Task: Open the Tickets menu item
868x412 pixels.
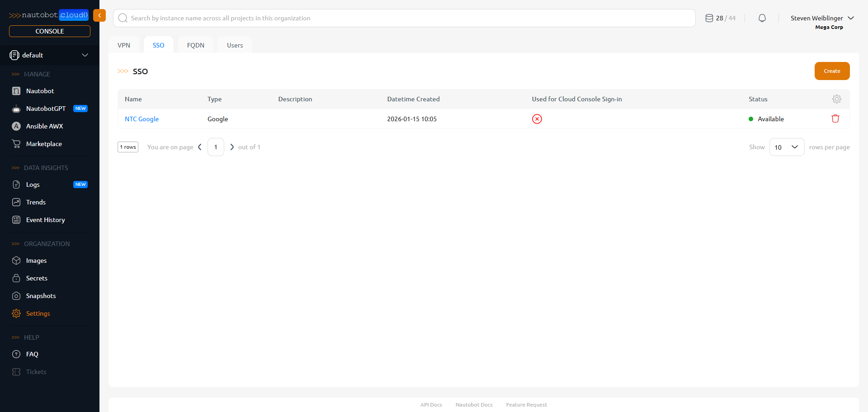Action: pyautogui.click(x=36, y=372)
